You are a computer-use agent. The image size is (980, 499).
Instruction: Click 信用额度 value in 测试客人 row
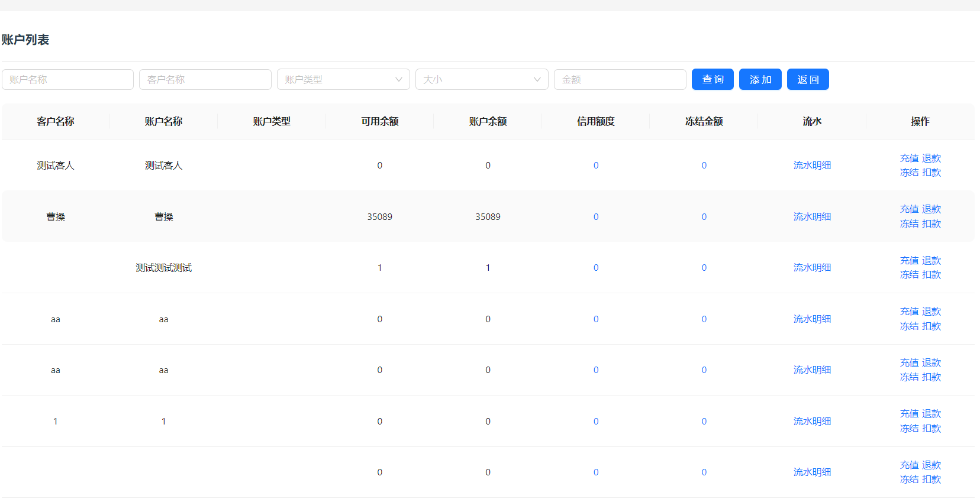[596, 166]
